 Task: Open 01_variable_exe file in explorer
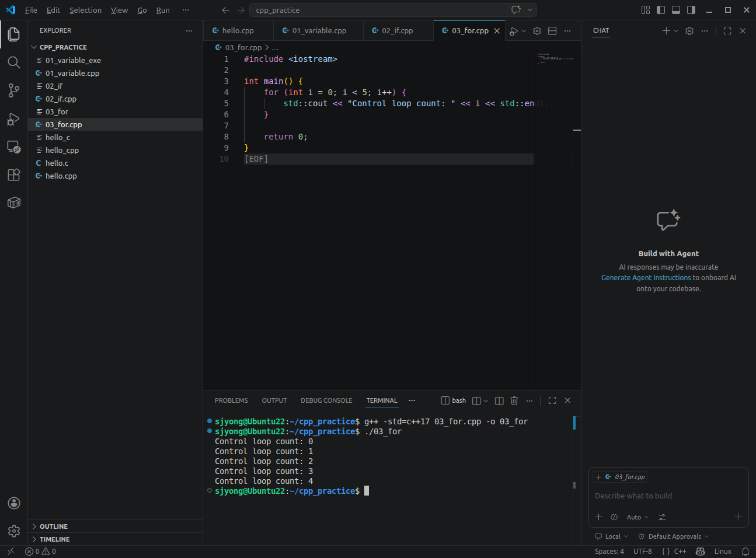click(73, 60)
